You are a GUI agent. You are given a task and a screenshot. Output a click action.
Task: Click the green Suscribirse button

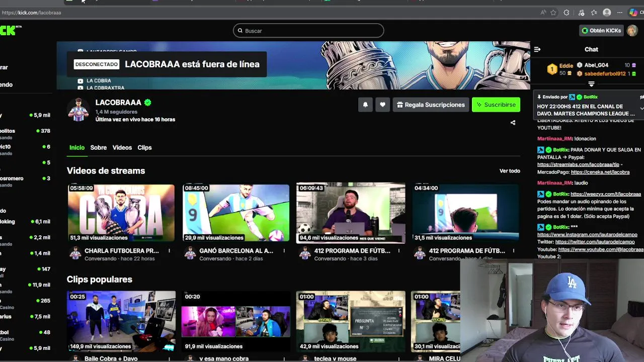(x=496, y=105)
